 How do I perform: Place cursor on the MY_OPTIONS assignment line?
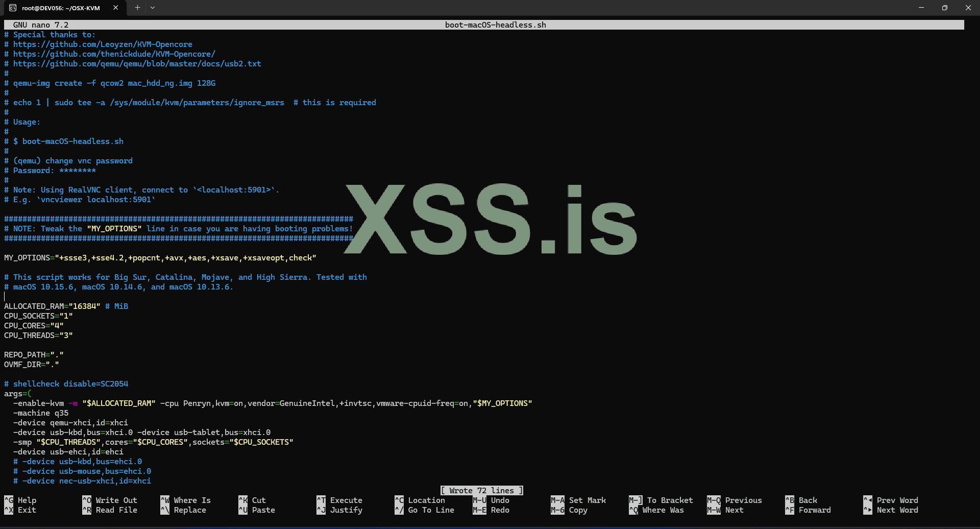pos(160,258)
